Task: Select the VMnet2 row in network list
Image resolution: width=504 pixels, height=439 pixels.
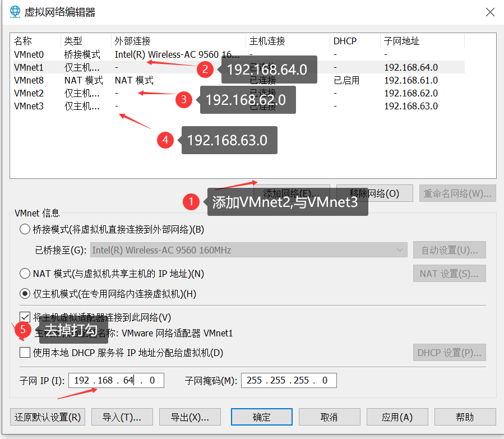Action: [239, 93]
